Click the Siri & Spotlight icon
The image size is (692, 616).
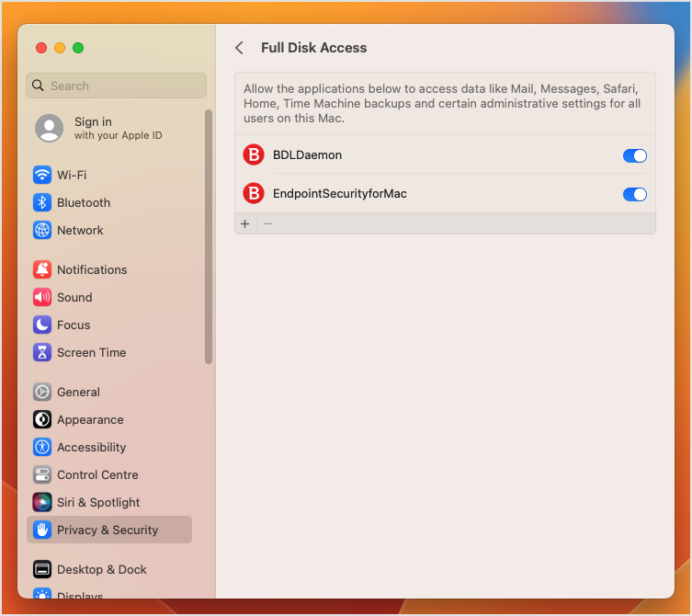42,503
